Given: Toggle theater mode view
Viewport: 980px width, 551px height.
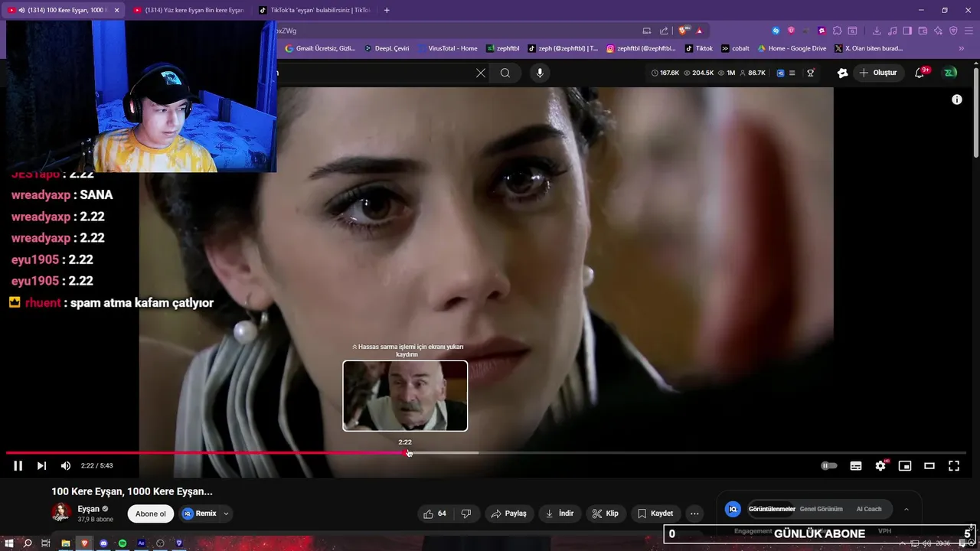Looking at the screenshot, I should click(x=929, y=466).
